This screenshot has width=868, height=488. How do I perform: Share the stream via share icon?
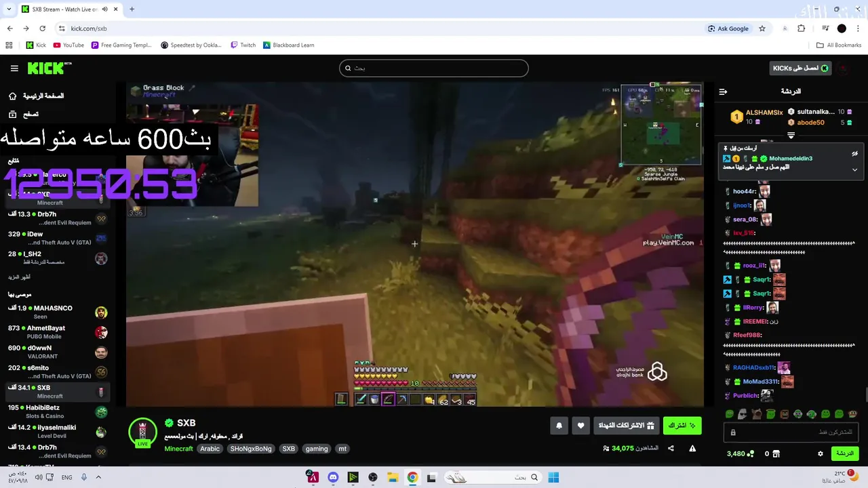point(671,449)
